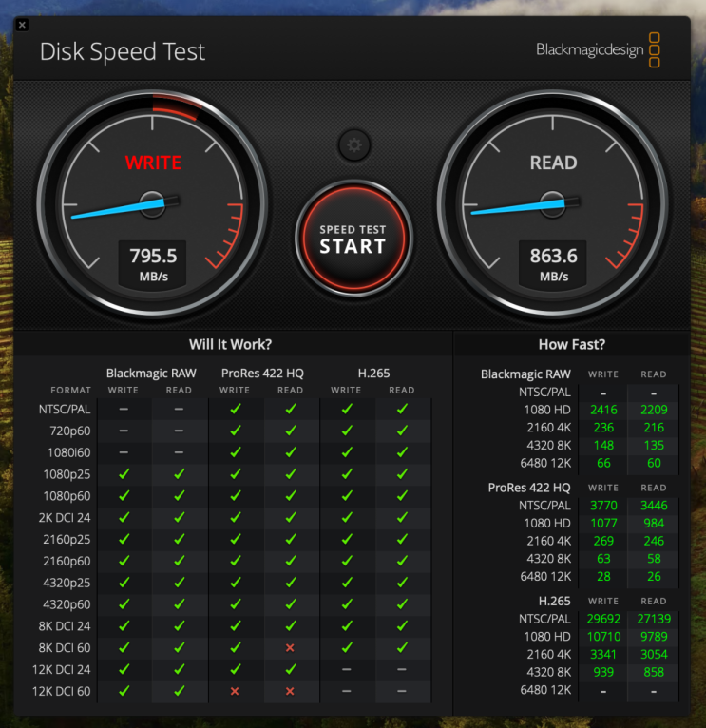This screenshot has height=728, width=706.
Task: Click Blackmagic RAW 1080 HD write value 2416
Action: pos(603,410)
